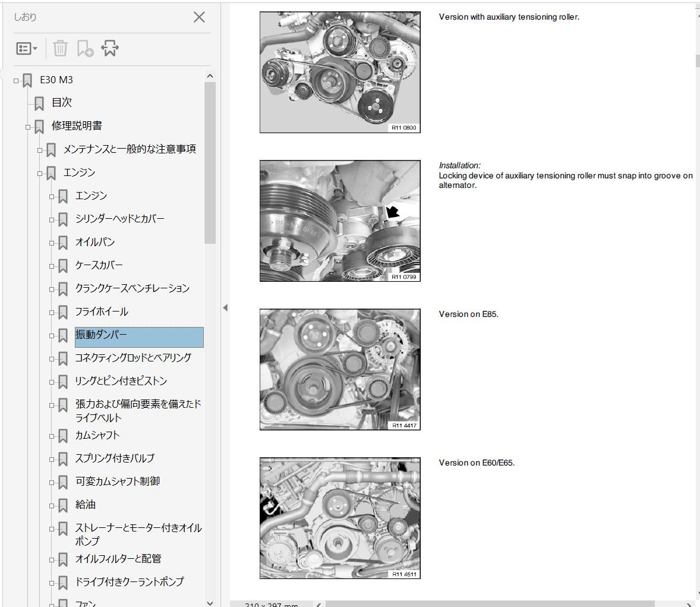Click the 'Version on E85.' text

(468, 314)
